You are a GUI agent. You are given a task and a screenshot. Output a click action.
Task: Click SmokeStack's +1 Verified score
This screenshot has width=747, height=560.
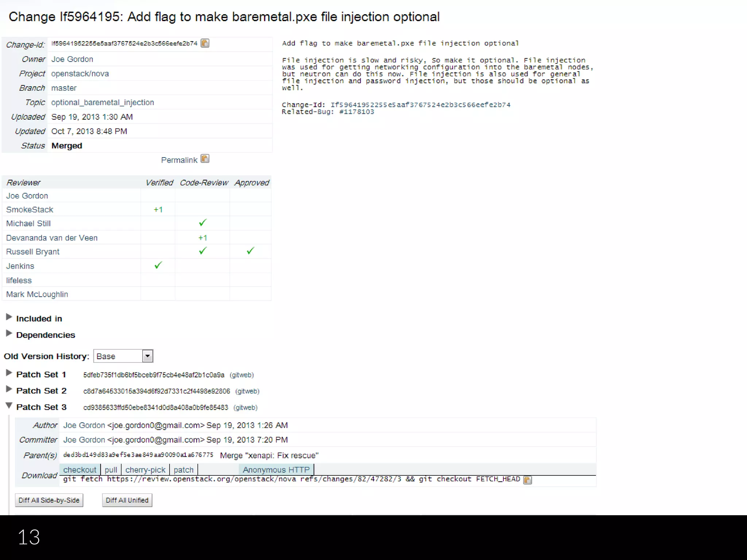coord(158,210)
